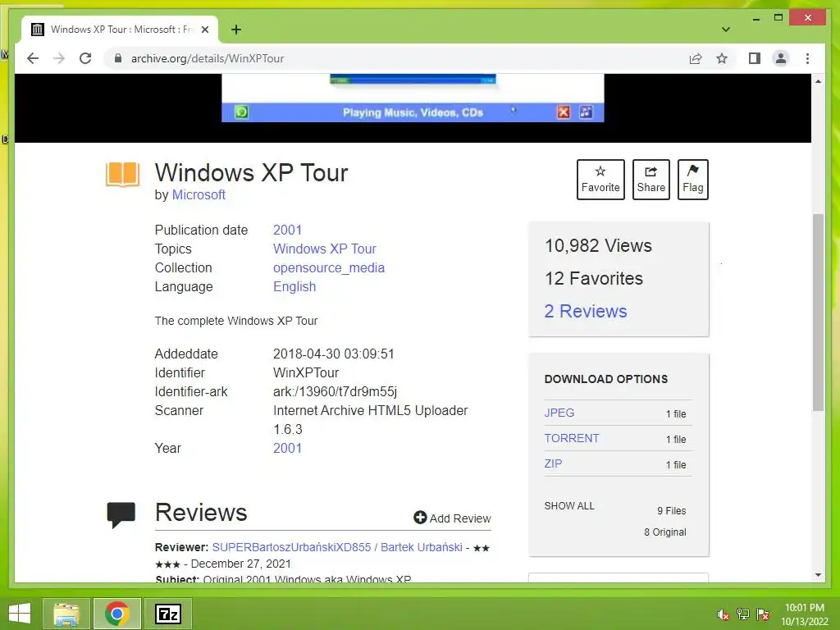Screen dimensions: 840x630
Task: Click the 9 Files text
Action: click(671, 511)
